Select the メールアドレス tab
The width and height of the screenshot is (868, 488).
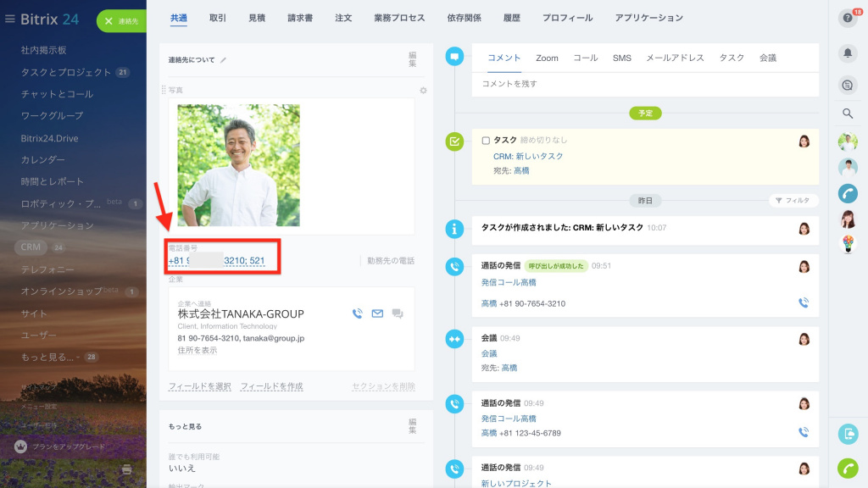pyautogui.click(x=675, y=58)
